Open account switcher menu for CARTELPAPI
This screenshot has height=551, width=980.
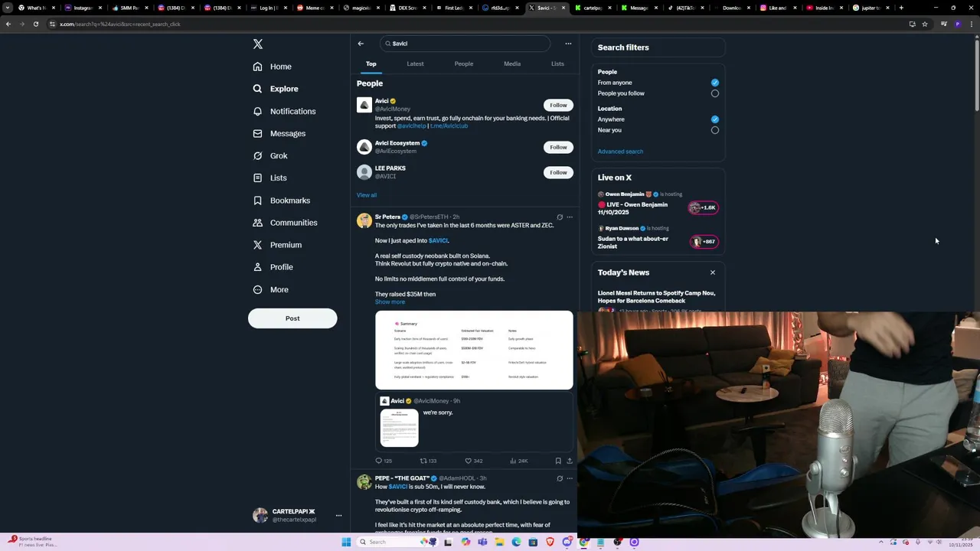(338, 516)
